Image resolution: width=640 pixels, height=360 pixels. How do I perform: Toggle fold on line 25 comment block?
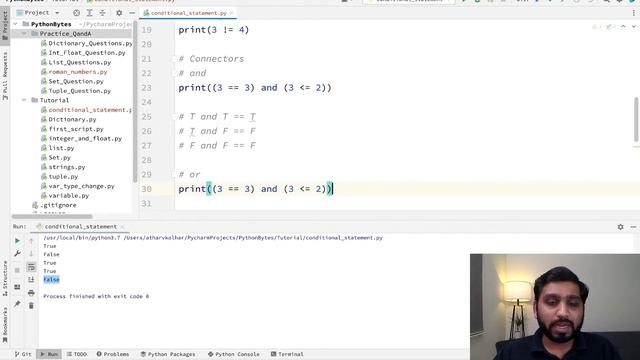(174, 117)
